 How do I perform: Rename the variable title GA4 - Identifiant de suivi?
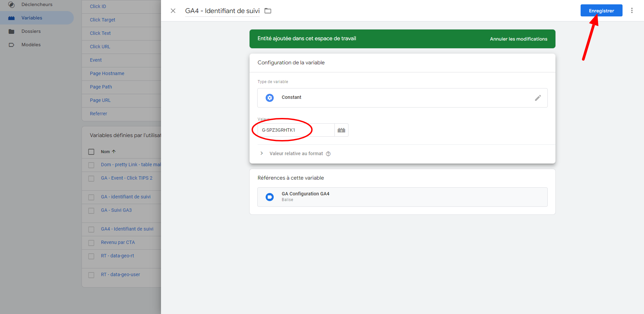click(x=222, y=11)
